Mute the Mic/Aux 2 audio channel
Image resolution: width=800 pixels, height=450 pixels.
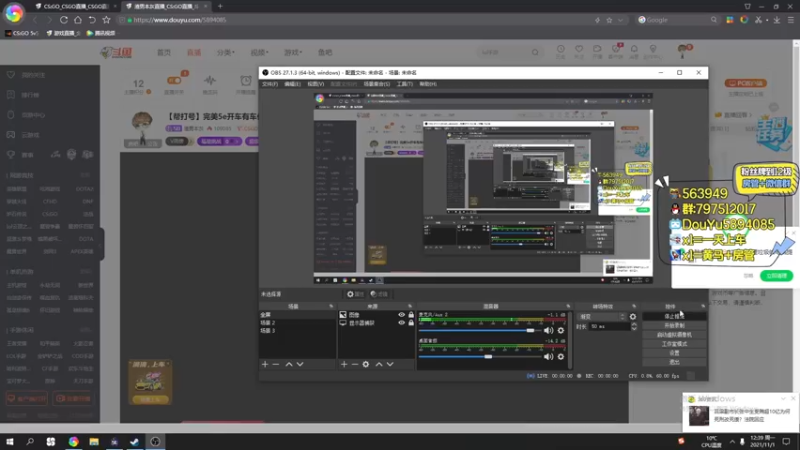(548, 331)
